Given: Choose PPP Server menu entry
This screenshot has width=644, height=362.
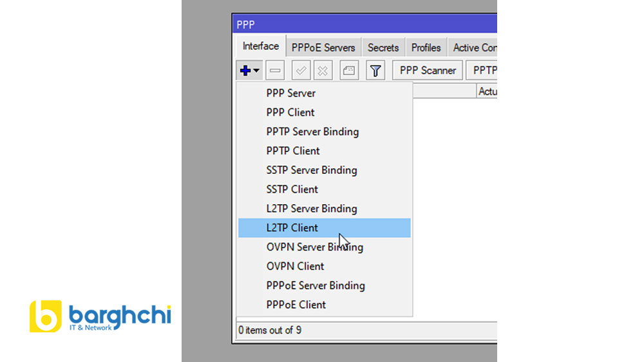Looking at the screenshot, I should [x=291, y=93].
